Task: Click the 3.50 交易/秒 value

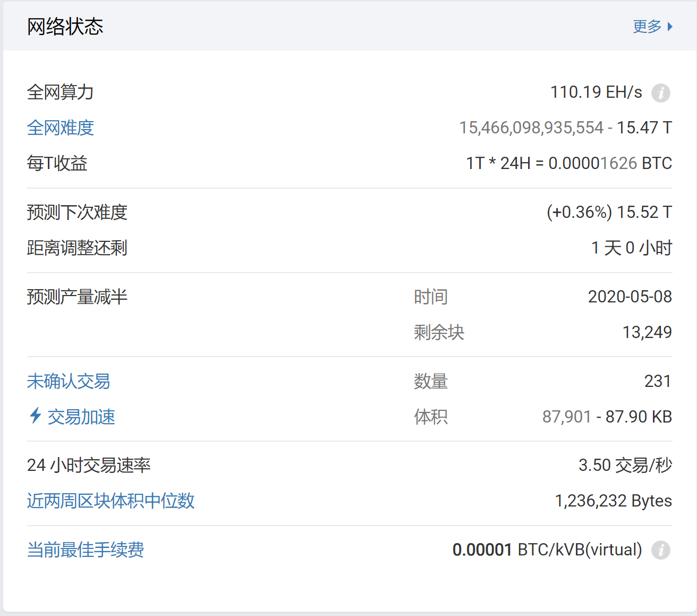Action: click(x=625, y=465)
